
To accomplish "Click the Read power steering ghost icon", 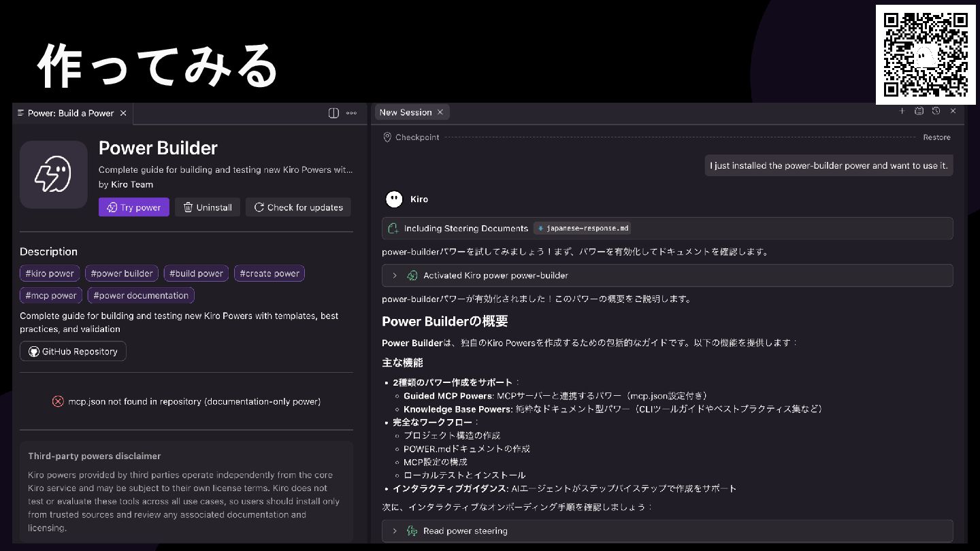I will pos(412,531).
